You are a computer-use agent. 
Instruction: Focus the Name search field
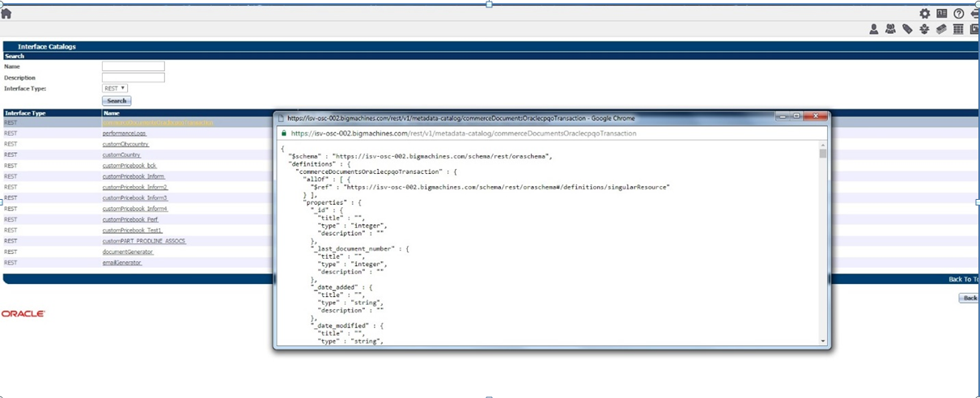coord(134,66)
